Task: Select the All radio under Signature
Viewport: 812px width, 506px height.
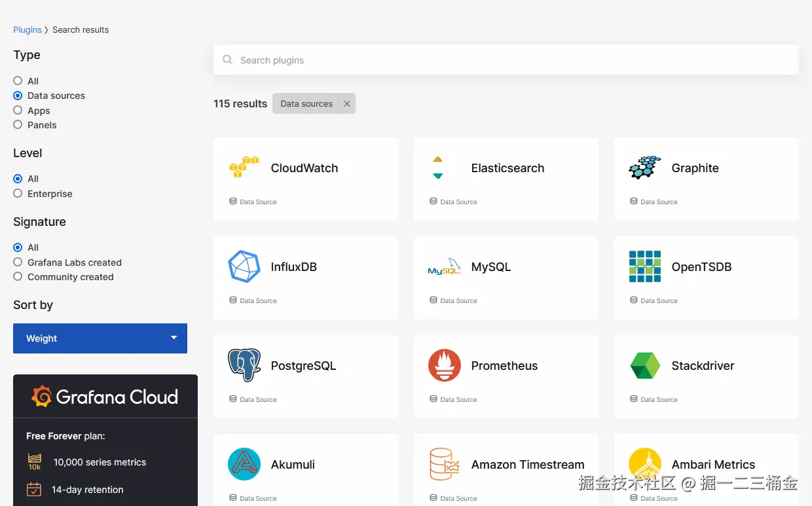Action: click(18, 247)
